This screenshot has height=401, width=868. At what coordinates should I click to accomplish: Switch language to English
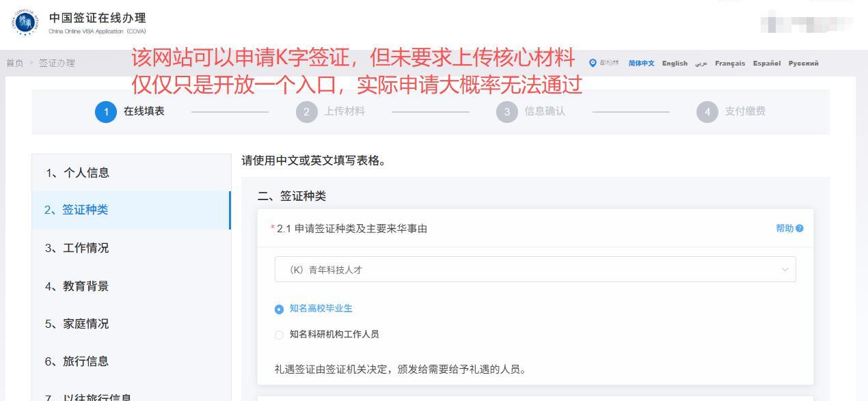tap(675, 64)
